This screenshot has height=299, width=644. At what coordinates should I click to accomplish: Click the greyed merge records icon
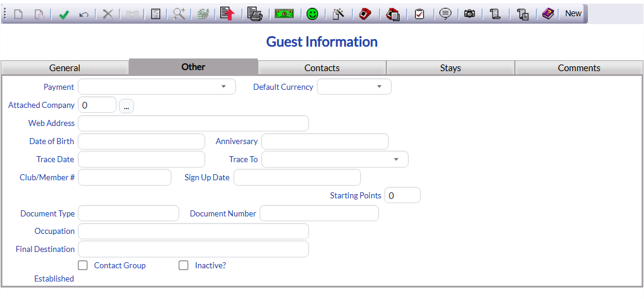pyautogui.click(x=132, y=14)
